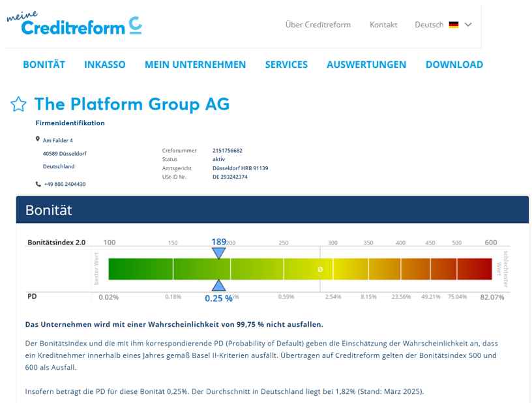Screen dimensions: 532x403
Task: Select the Deutsch language label
Action: click(429, 25)
